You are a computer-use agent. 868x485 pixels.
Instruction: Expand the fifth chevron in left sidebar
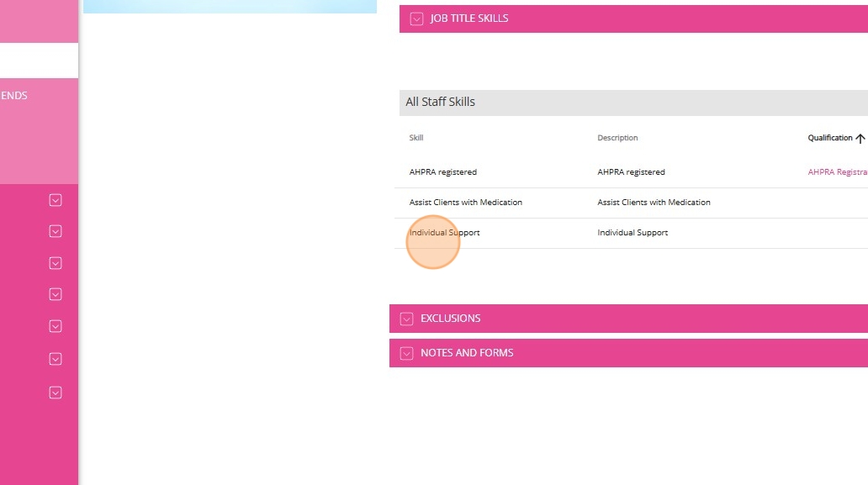pyautogui.click(x=56, y=326)
